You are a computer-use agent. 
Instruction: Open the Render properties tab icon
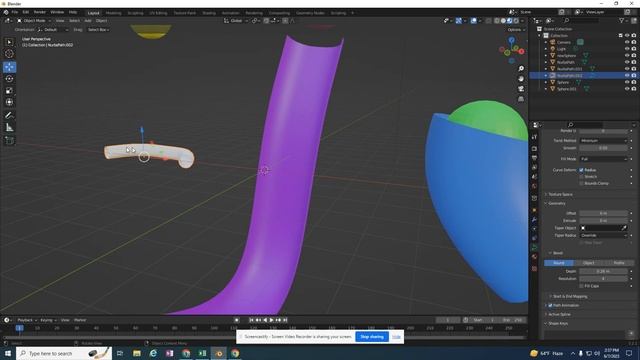tap(534, 149)
